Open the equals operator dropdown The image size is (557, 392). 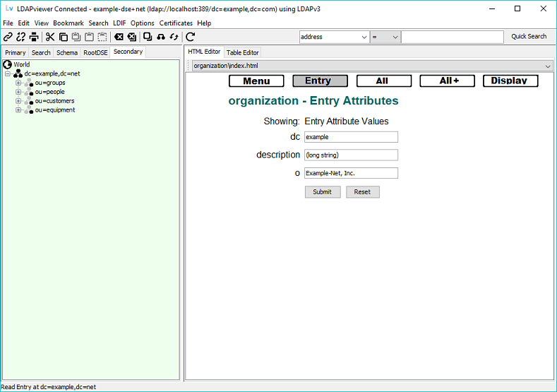(x=395, y=37)
